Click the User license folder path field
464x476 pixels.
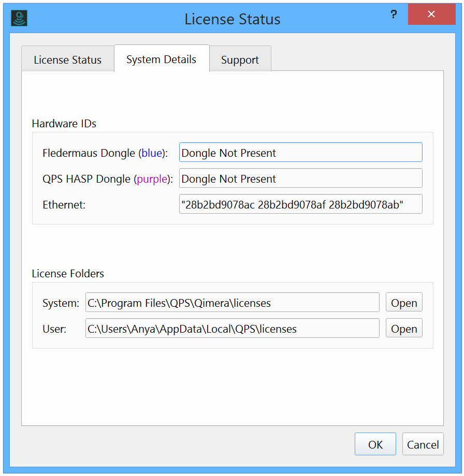233,328
